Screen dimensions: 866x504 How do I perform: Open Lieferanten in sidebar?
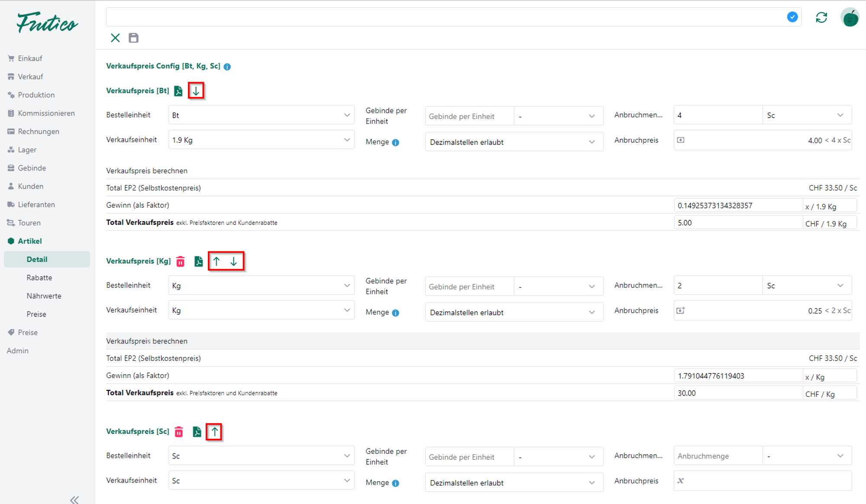point(36,205)
